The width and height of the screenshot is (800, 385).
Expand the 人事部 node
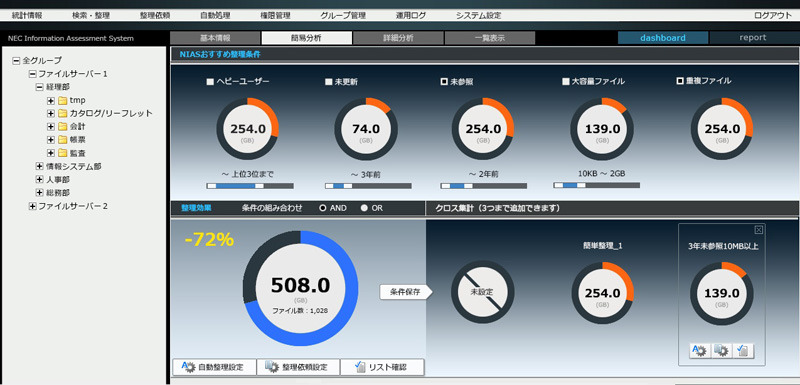coord(40,179)
